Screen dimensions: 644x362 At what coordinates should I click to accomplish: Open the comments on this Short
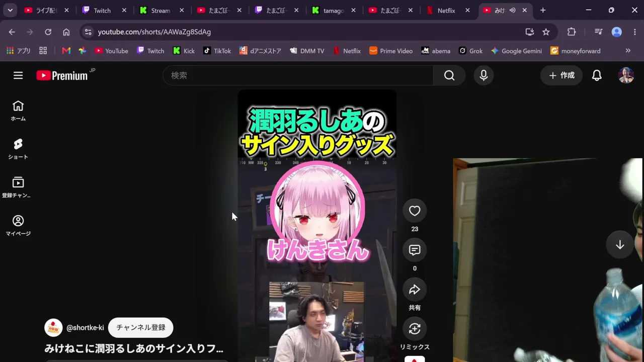pos(415,250)
